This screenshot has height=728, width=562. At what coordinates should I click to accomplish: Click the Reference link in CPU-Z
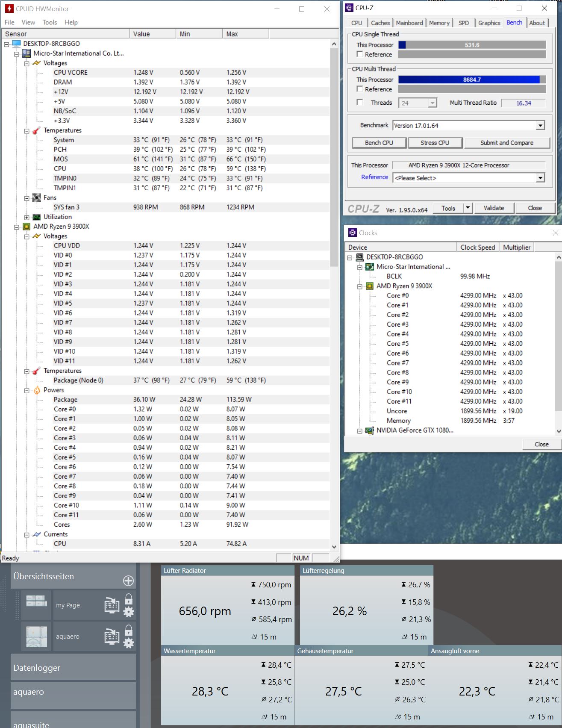click(375, 177)
